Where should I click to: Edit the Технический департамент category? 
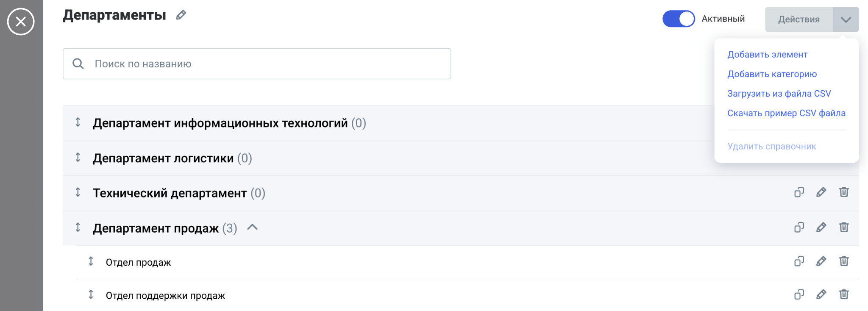click(821, 192)
